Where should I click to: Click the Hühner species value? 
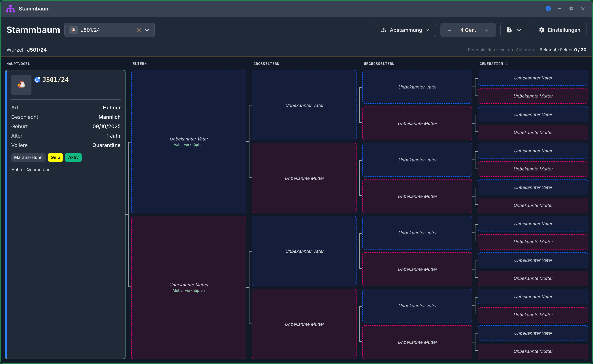pos(112,108)
